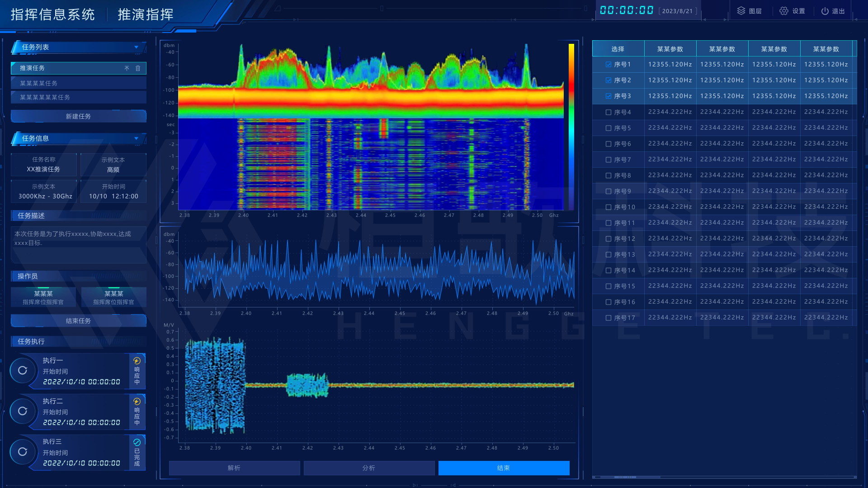Pin 推演任务 to top with arrow icon
The height and width of the screenshot is (488, 868).
127,68
